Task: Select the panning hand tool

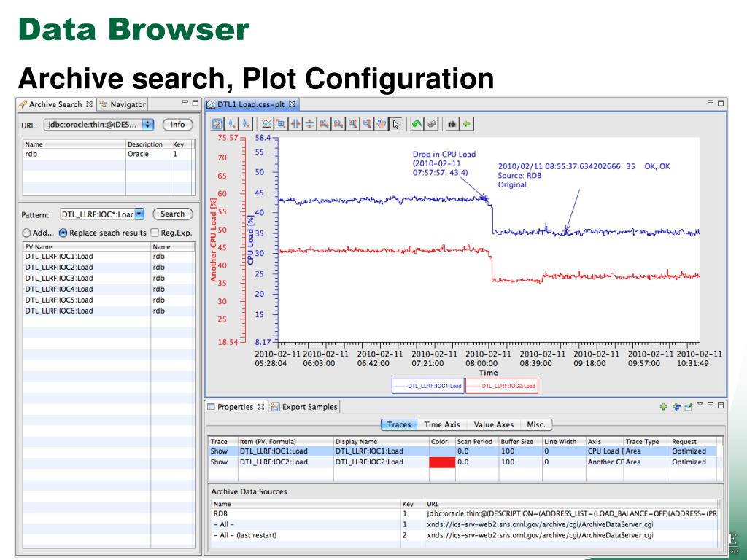Action: coord(381,124)
